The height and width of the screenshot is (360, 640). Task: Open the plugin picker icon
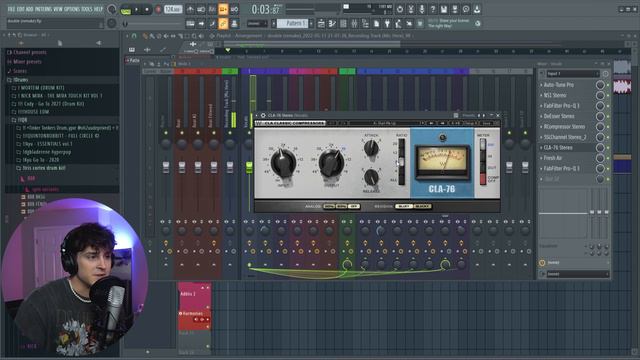pyautogui.click(x=387, y=24)
